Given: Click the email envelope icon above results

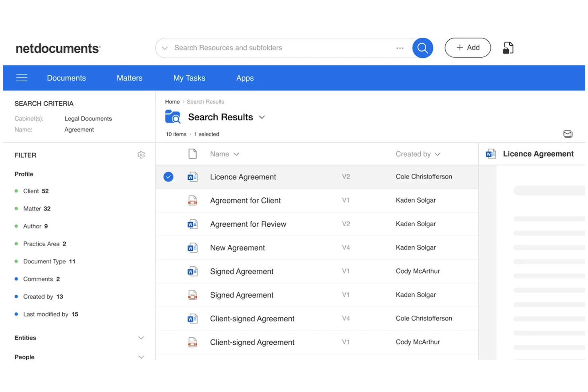Looking at the screenshot, I should pyautogui.click(x=568, y=134).
